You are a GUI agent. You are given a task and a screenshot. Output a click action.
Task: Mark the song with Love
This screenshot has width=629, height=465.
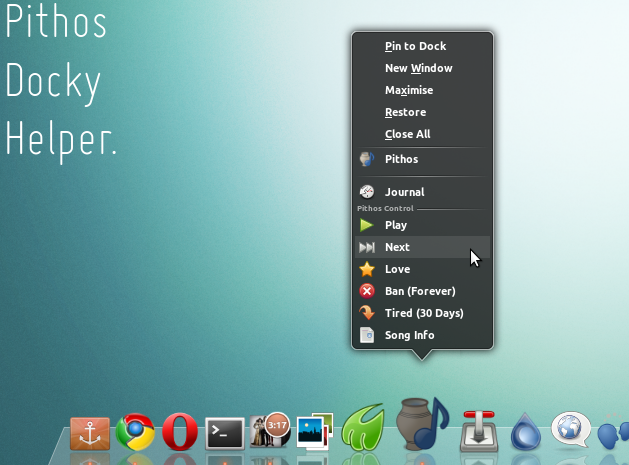point(422,269)
